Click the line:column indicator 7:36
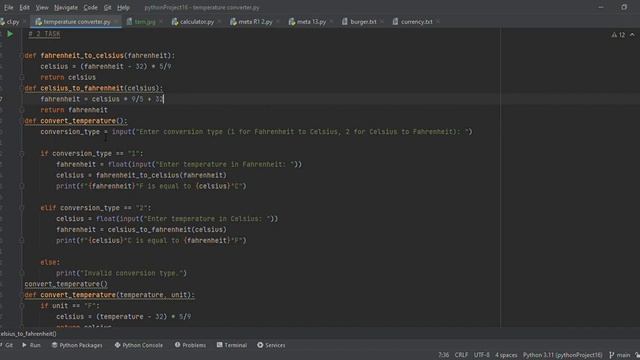This screenshot has height=360, width=640. pyautogui.click(x=443, y=355)
